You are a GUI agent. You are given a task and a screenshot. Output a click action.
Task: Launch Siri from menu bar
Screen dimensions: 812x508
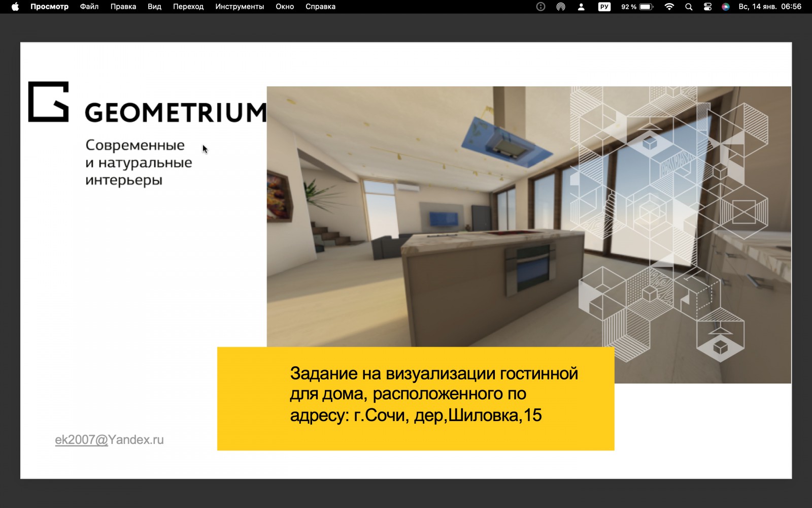(726, 7)
